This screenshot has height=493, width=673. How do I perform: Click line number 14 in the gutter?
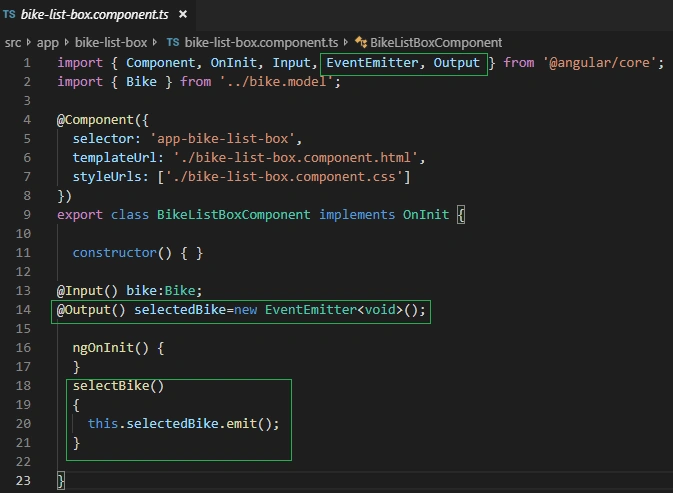[23, 309]
